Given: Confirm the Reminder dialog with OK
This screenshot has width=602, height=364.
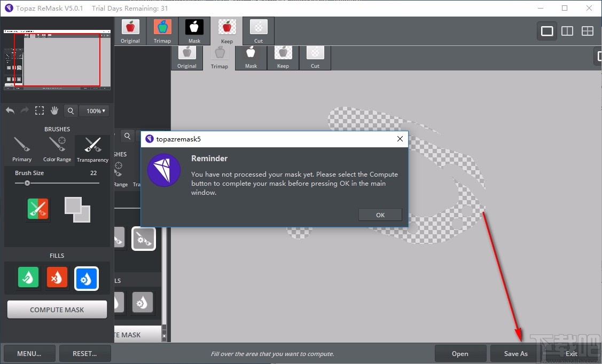Looking at the screenshot, I should 380,215.
